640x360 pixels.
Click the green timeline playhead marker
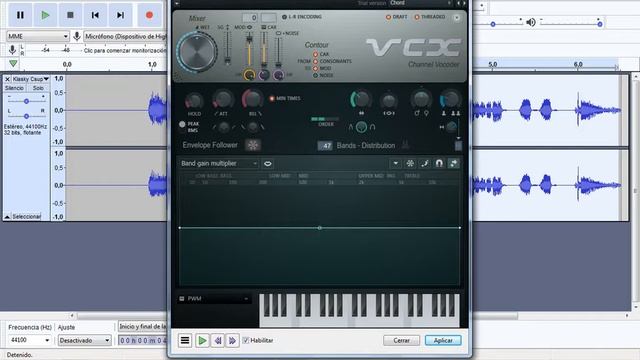pyautogui.click(x=13, y=64)
